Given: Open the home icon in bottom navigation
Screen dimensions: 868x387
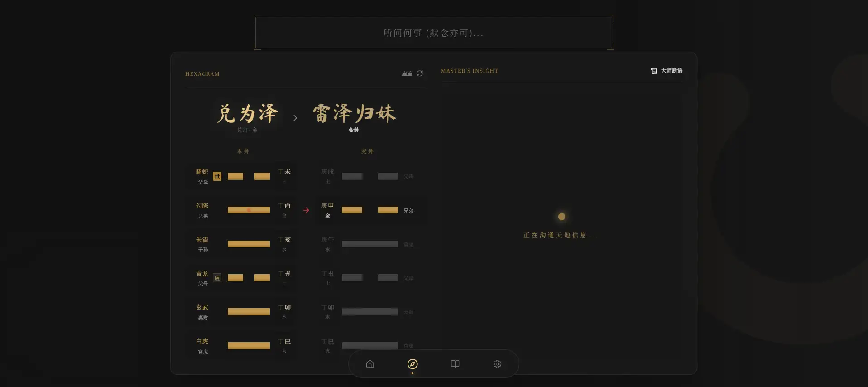Looking at the screenshot, I should pyautogui.click(x=370, y=364).
